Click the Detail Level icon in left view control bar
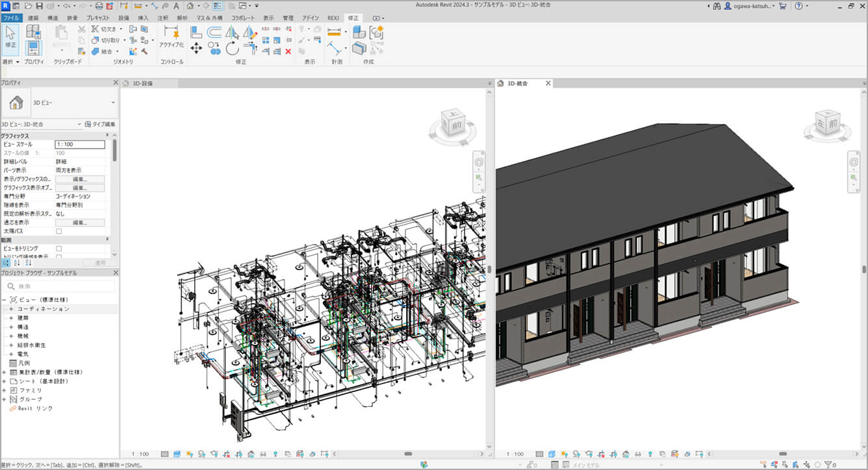Screen dimensions: 868x470 (165, 454)
